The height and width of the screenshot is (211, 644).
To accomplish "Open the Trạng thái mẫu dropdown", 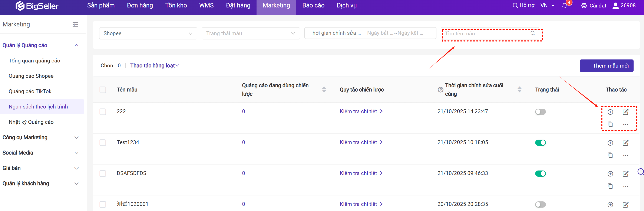I will pos(251,33).
